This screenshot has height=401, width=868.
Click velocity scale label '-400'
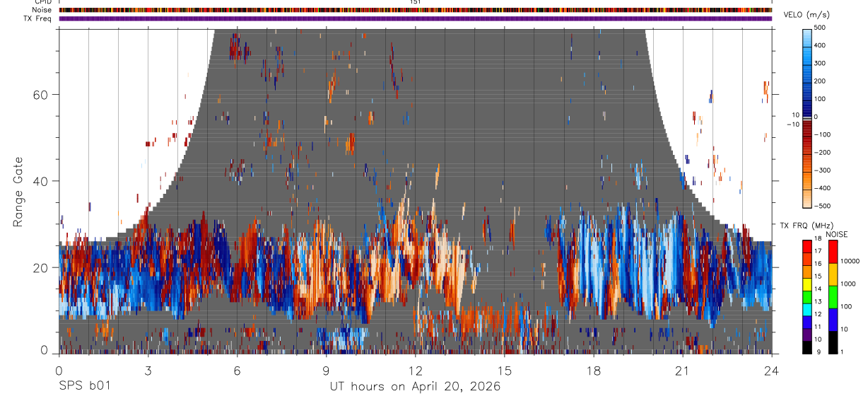coord(821,189)
